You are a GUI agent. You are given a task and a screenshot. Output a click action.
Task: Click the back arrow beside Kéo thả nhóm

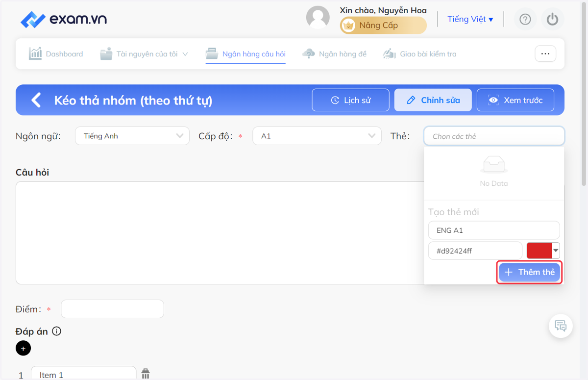pos(36,100)
